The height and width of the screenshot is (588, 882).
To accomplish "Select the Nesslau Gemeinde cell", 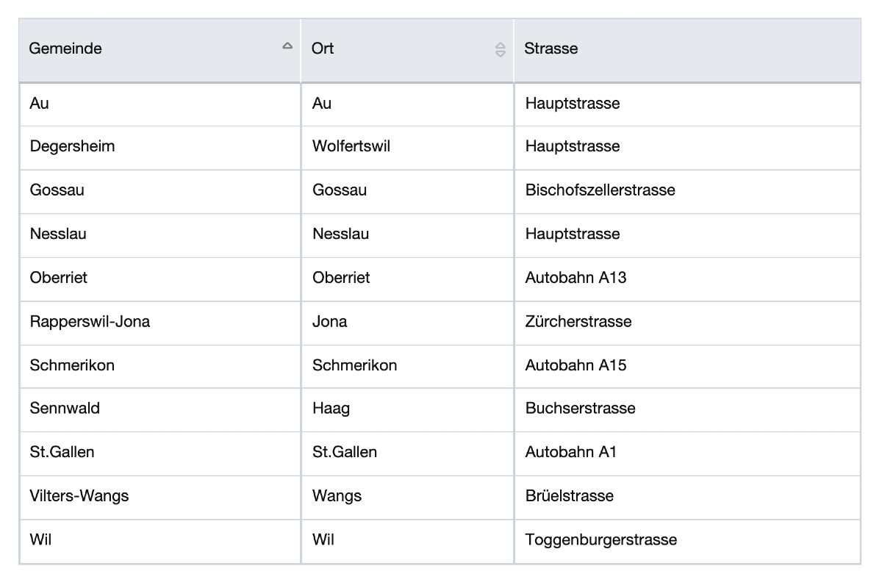I will (58, 234).
